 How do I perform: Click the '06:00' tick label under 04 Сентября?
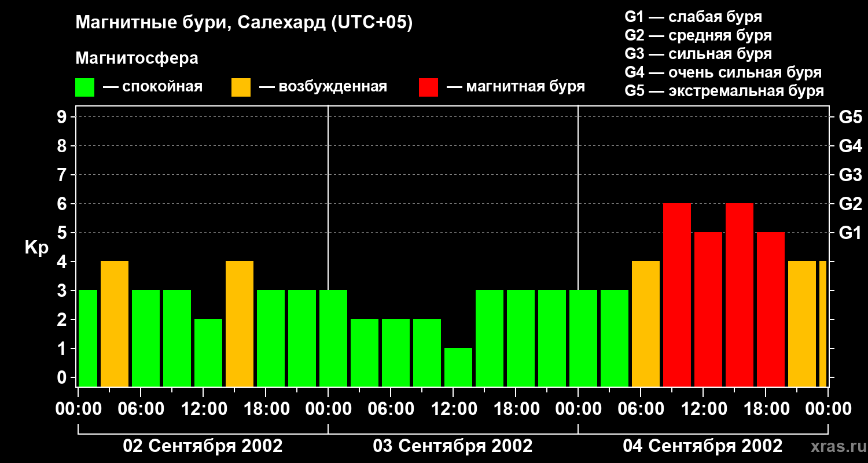641,409
